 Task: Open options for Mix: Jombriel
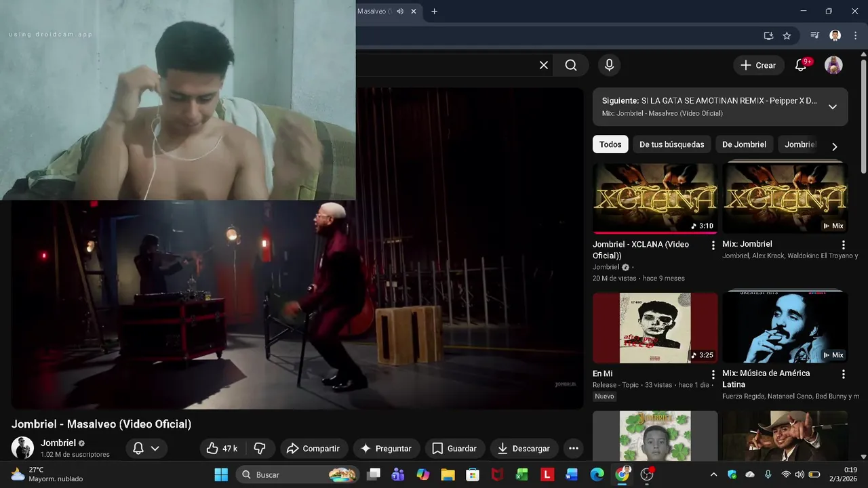pos(844,245)
